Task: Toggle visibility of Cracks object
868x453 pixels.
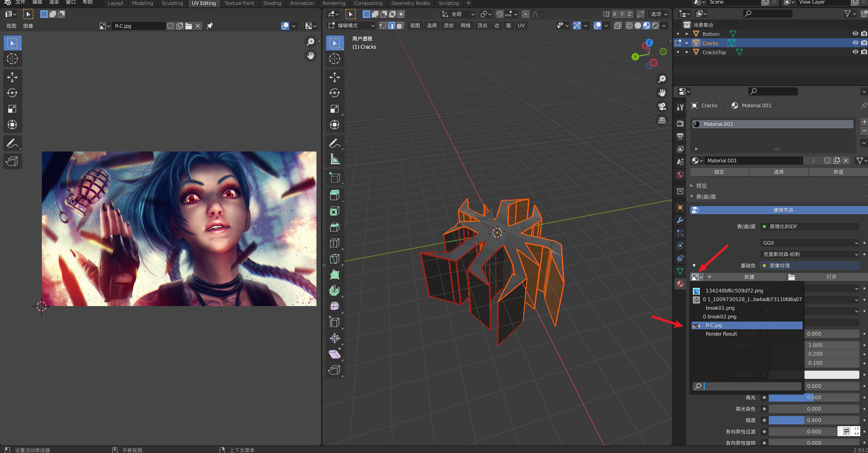Action: coord(855,43)
